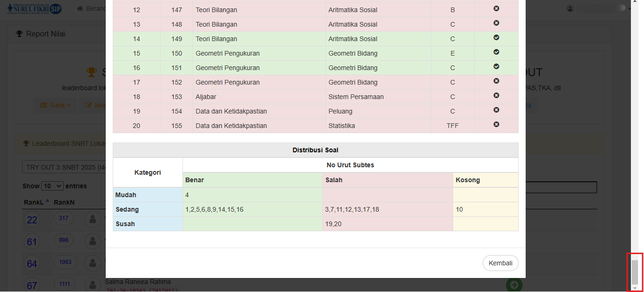Expand the Rank dropdown button
Image resolution: width=644 pixels, height=292 pixels.
(55, 105)
